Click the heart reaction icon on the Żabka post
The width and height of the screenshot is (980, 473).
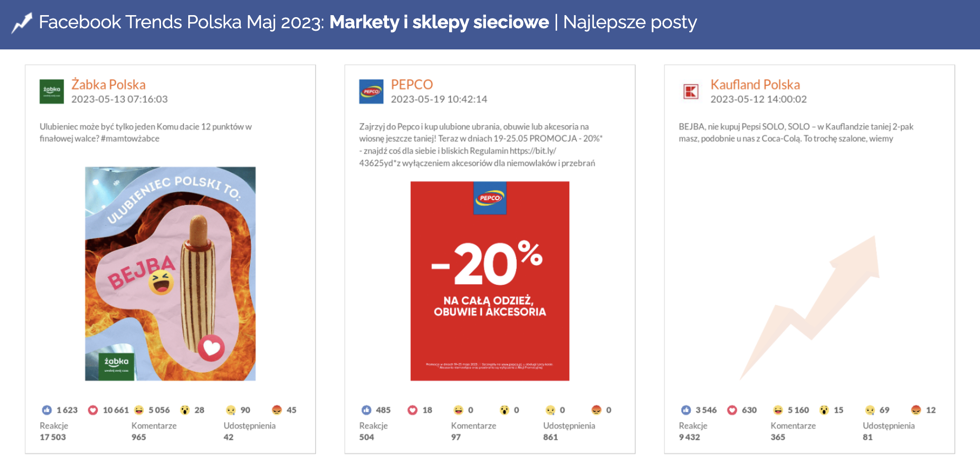(93, 410)
